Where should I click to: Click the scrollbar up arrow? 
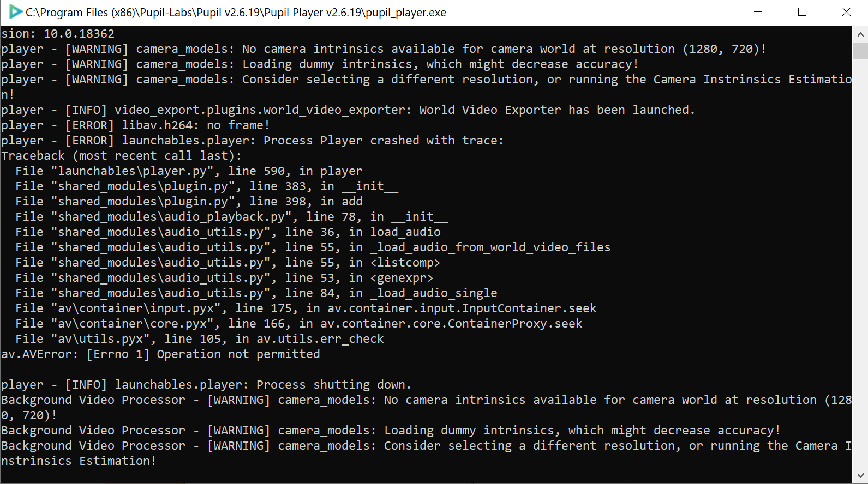coord(860,34)
